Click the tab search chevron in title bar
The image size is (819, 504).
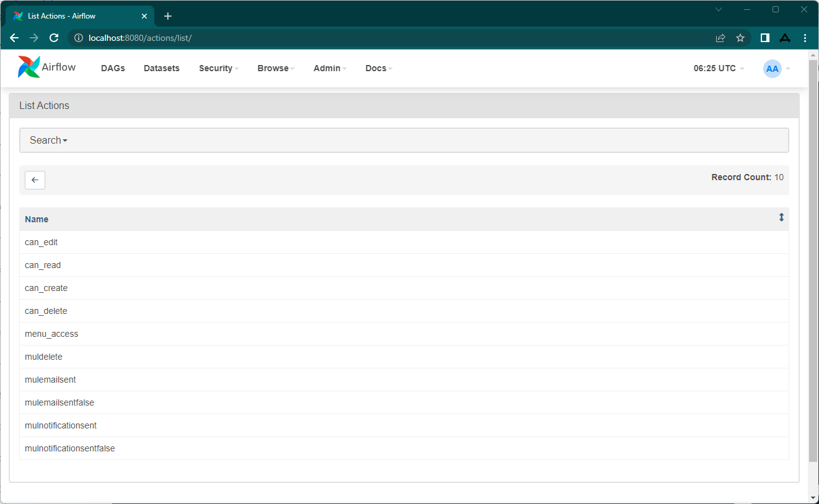point(719,9)
